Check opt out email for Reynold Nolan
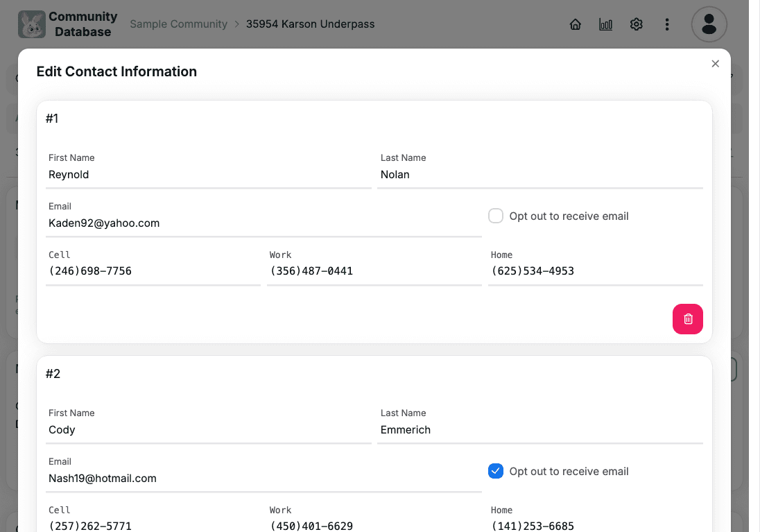Viewport: 760px width, 532px height. [x=495, y=216]
